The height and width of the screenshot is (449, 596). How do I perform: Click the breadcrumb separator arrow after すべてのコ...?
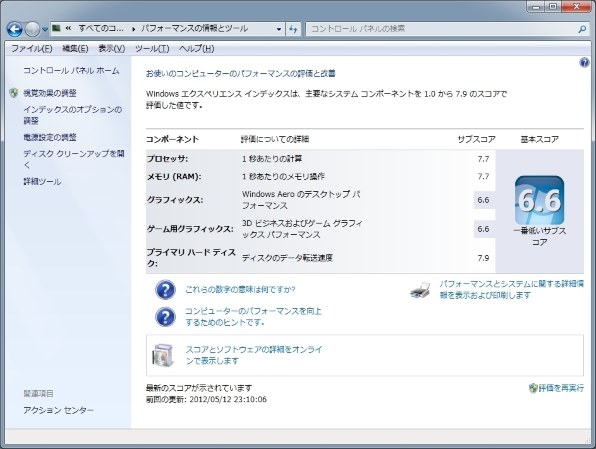click(x=133, y=29)
